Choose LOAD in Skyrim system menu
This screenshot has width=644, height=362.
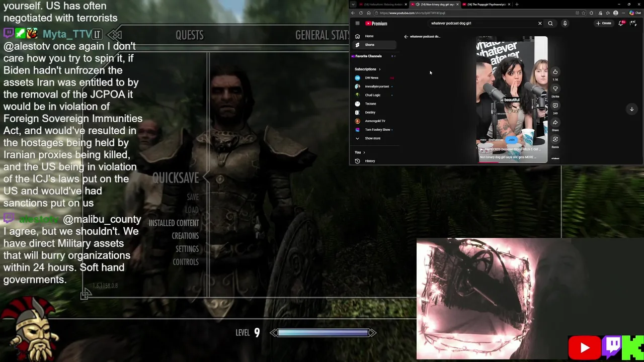coord(192,210)
